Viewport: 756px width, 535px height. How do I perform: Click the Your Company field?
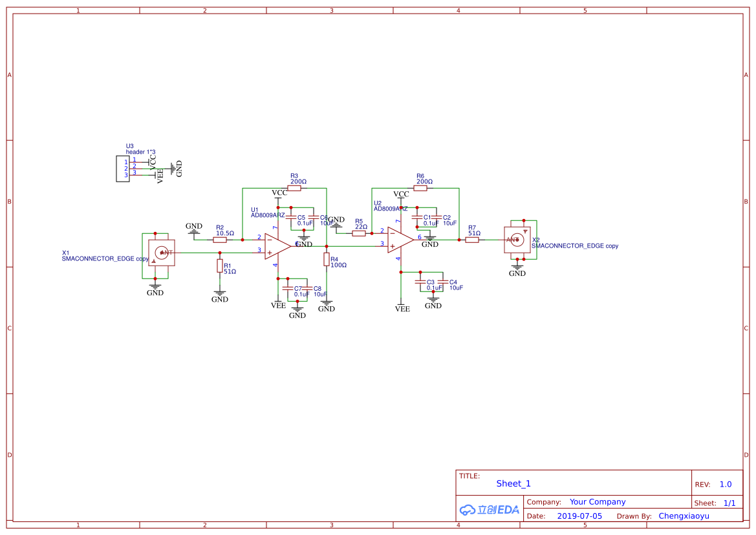598,502
